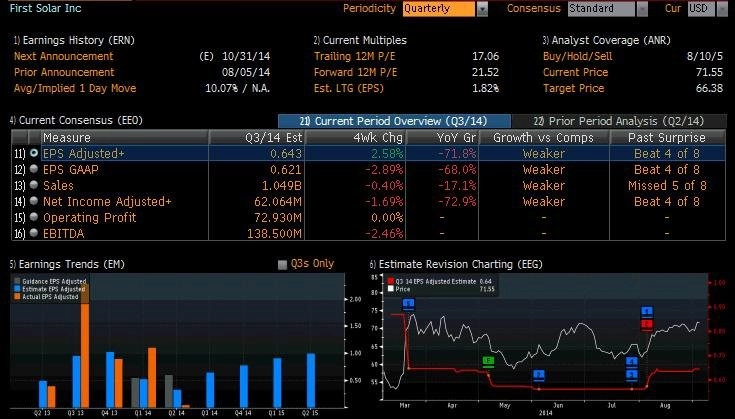The width and height of the screenshot is (735, 419).
Task: Click the orange Actual EPS Adjusted legend swatch
Action: (17, 297)
